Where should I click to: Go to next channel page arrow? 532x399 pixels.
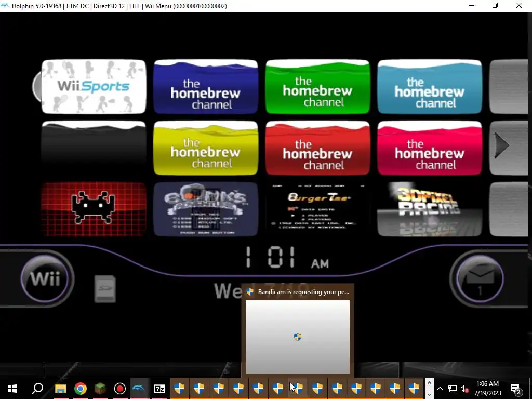pyautogui.click(x=502, y=145)
